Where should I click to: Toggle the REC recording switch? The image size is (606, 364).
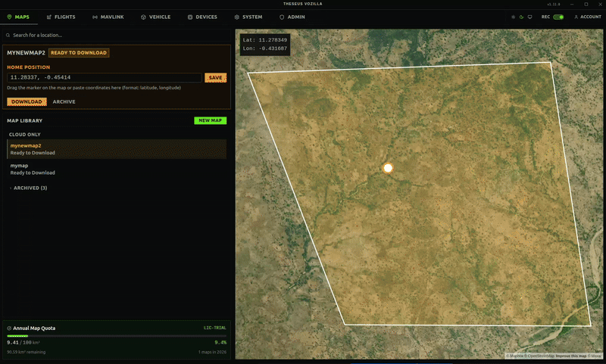[558, 17]
